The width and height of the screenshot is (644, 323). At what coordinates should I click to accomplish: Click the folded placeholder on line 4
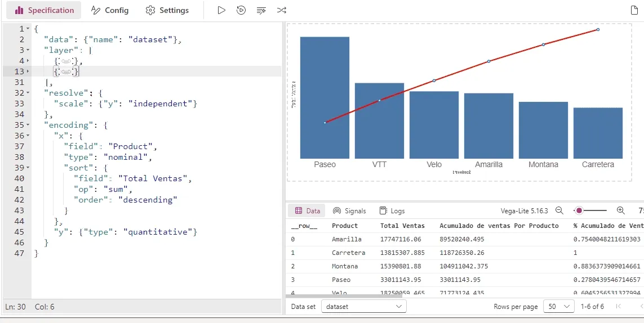(66, 61)
